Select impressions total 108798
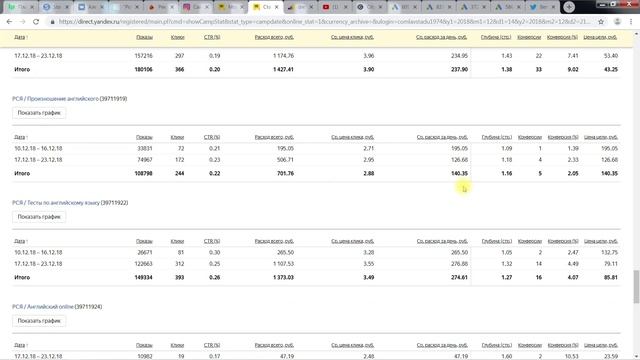This screenshot has height=360, width=640. [144, 173]
